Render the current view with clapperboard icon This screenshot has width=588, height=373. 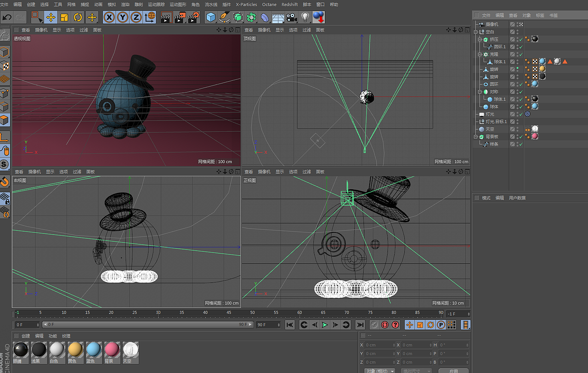pyautogui.click(x=166, y=17)
